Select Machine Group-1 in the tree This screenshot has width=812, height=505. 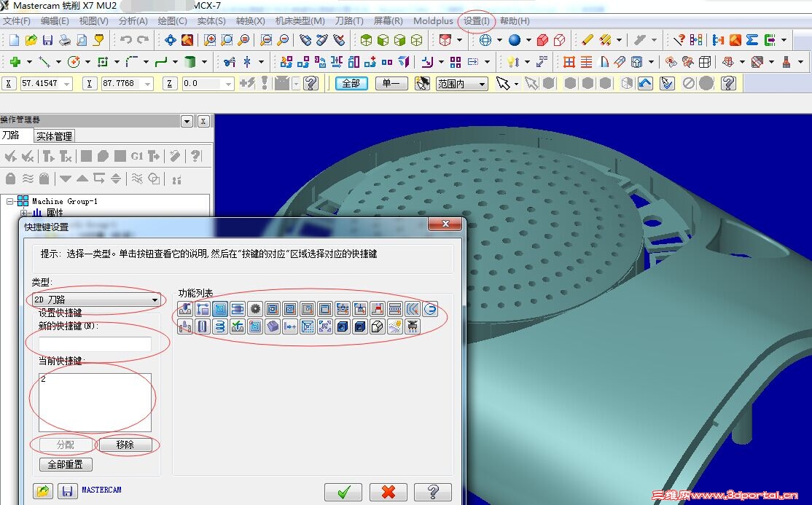(x=65, y=201)
